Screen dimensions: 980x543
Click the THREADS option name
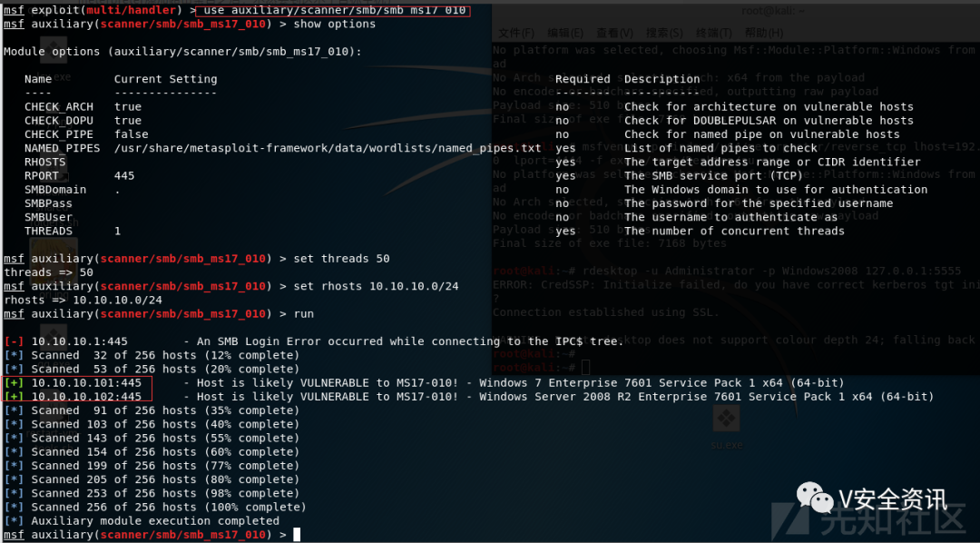(48, 231)
